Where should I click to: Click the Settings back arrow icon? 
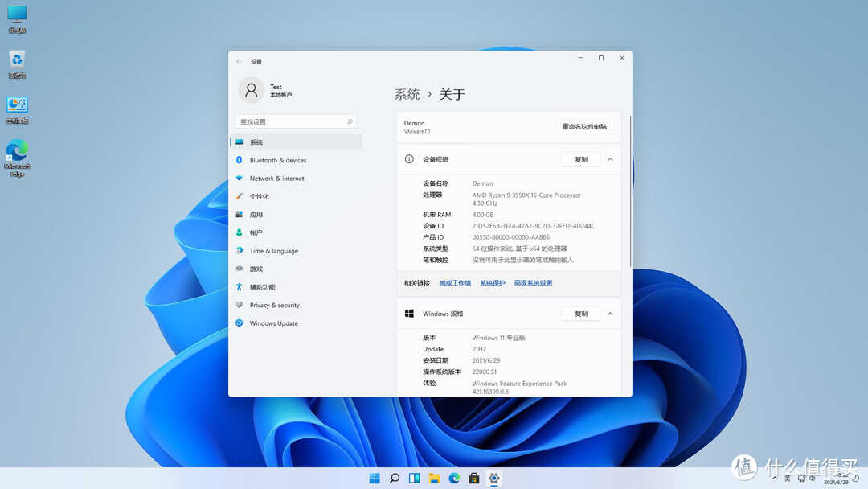point(239,62)
